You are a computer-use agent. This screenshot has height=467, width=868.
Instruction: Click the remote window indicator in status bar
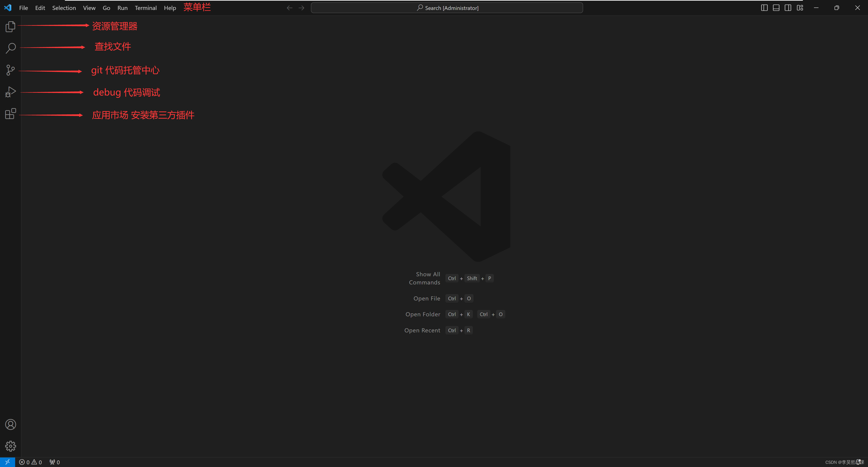7,462
